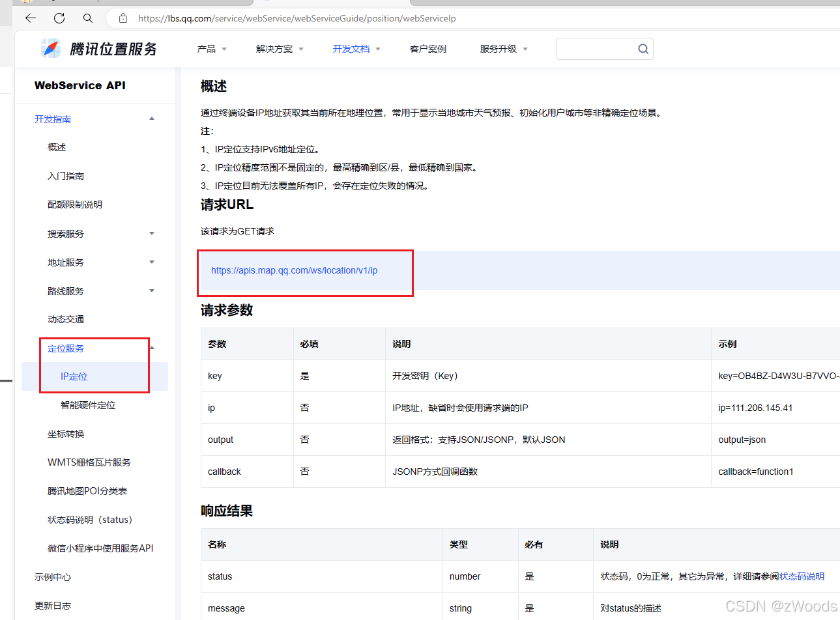Select 搜索服务 in the sidebar
Screen dimensions: 840x620
pos(66,234)
